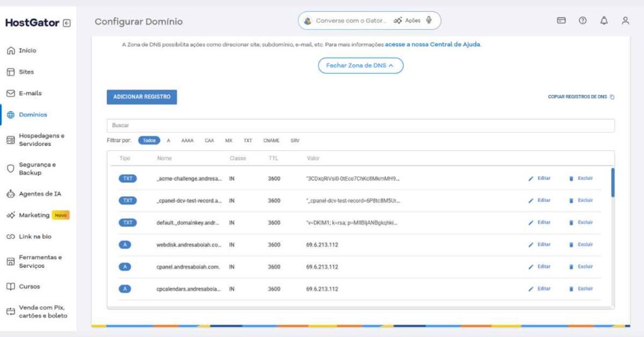Collapse with Fechar Zona de DNS button
The image size is (644, 337).
click(360, 65)
